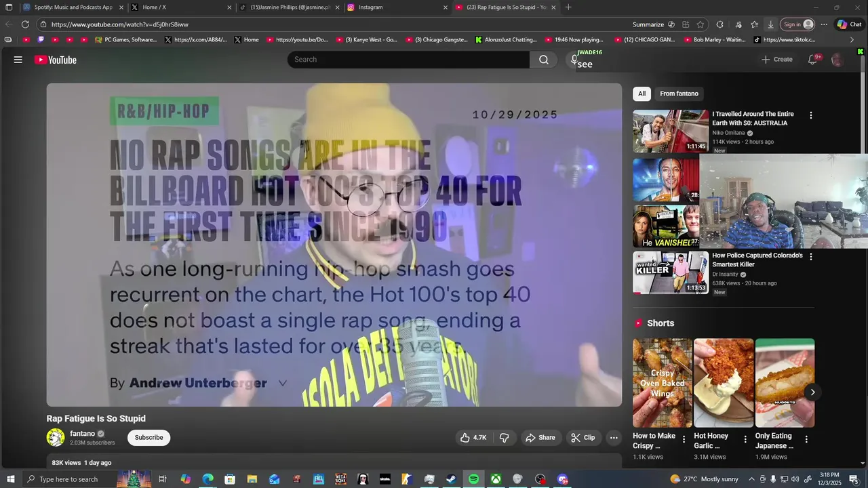The height and width of the screenshot is (488, 868).
Task: Click the Share button
Action: (540, 438)
